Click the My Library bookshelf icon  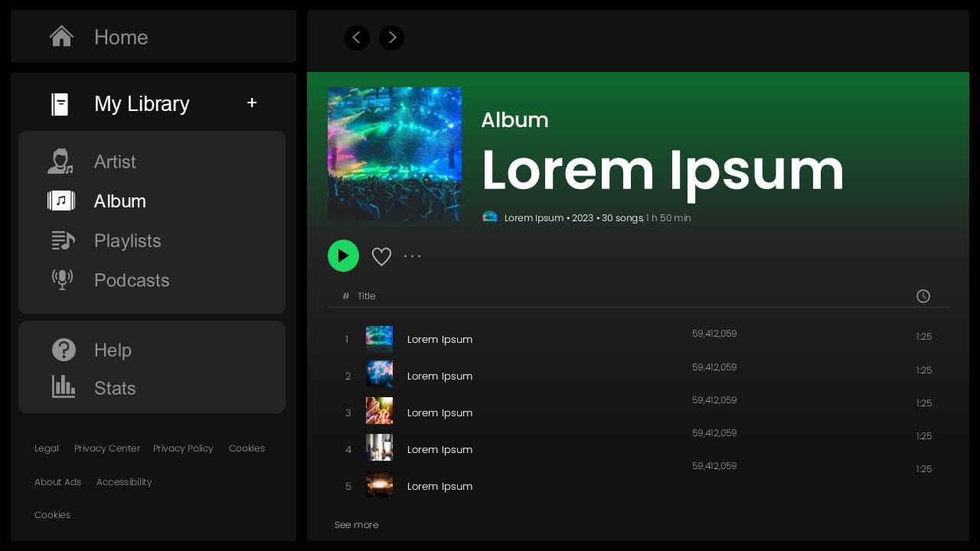click(60, 103)
